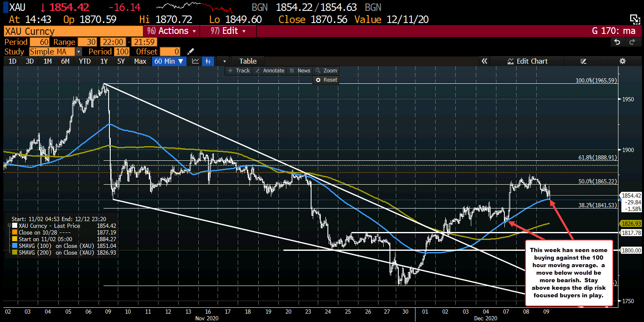Click the 1826.93 price label on axis
This screenshot has height=322, width=644.
tap(631, 224)
